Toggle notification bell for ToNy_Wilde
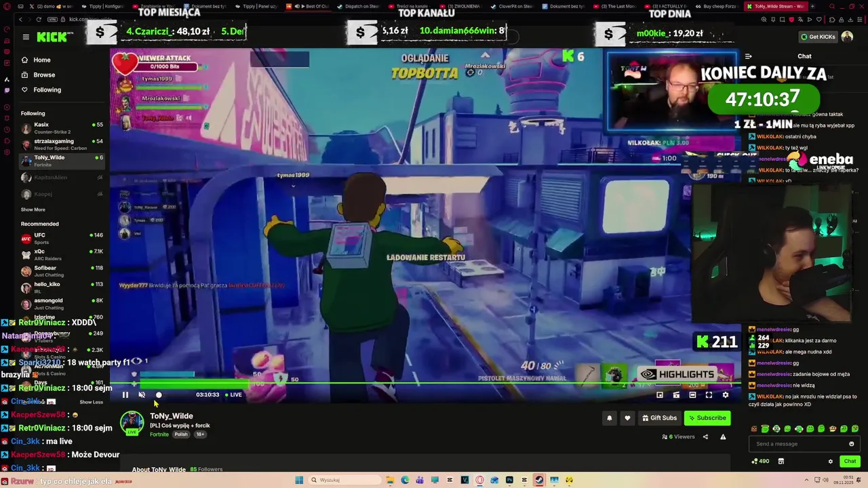868x488 pixels. [x=609, y=418]
